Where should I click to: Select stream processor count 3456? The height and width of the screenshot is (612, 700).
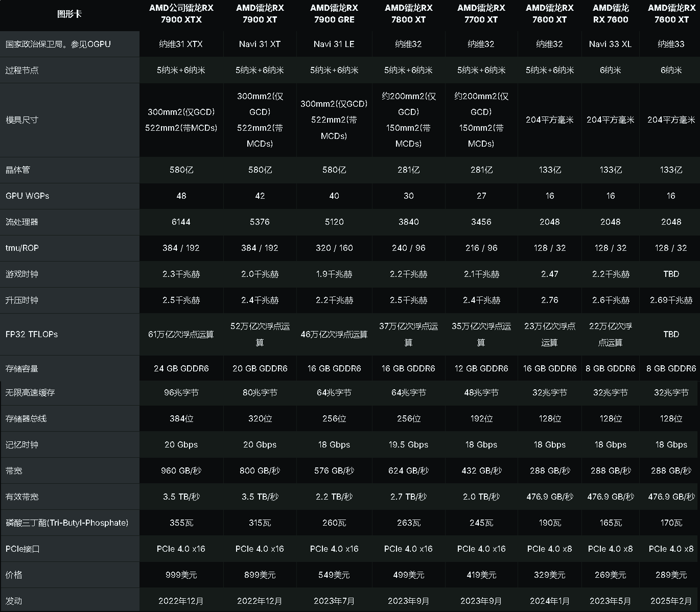click(x=481, y=222)
